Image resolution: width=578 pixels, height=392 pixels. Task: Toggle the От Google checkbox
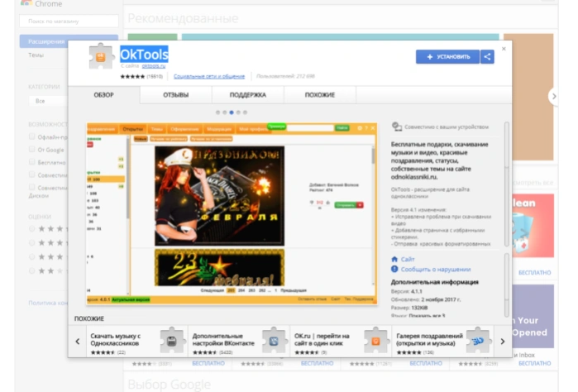(32, 150)
